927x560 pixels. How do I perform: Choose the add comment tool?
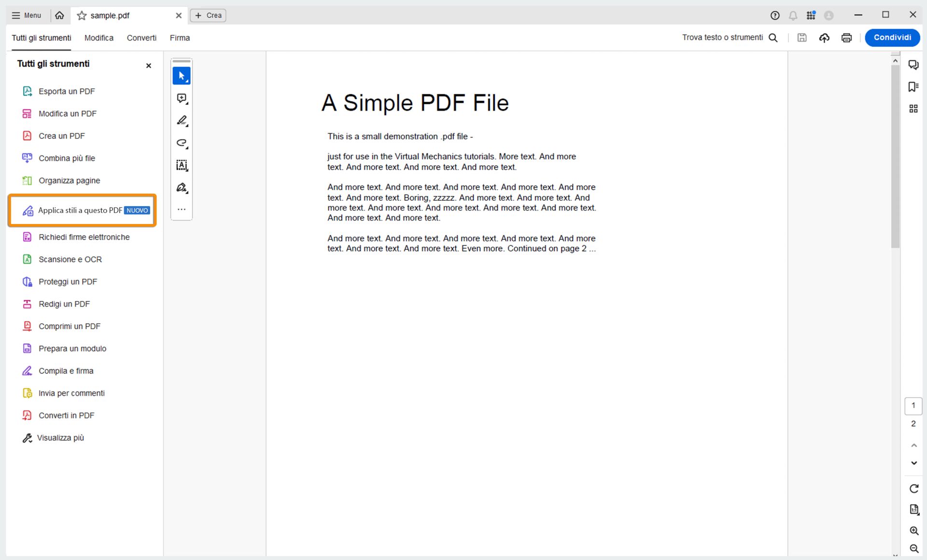click(182, 98)
